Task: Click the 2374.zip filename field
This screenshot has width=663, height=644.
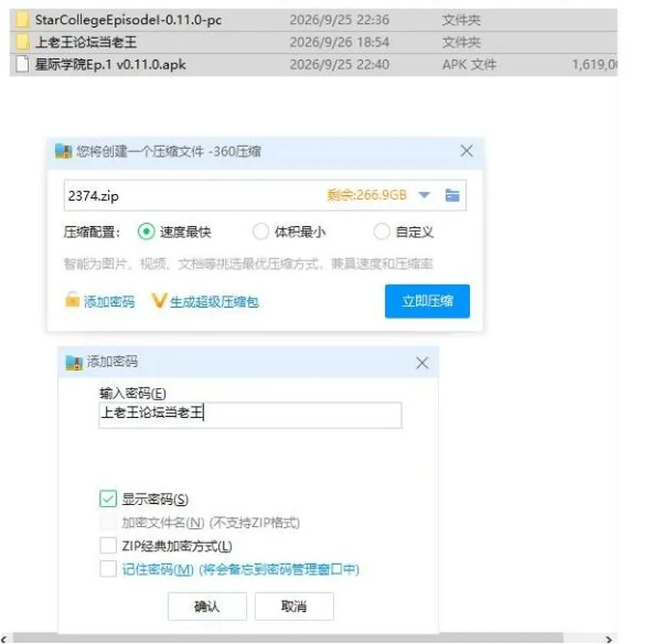Action: [265, 195]
